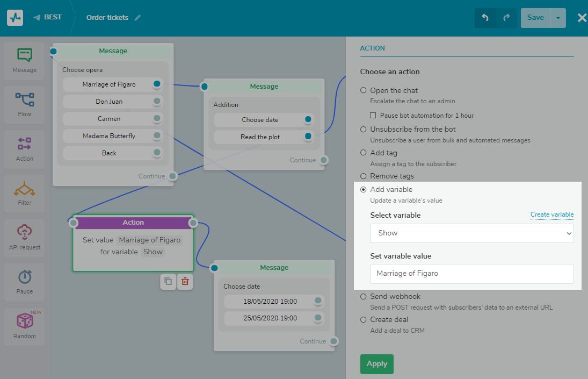Delete the Action block with trash icon
This screenshot has width=588, height=379.
click(185, 282)
